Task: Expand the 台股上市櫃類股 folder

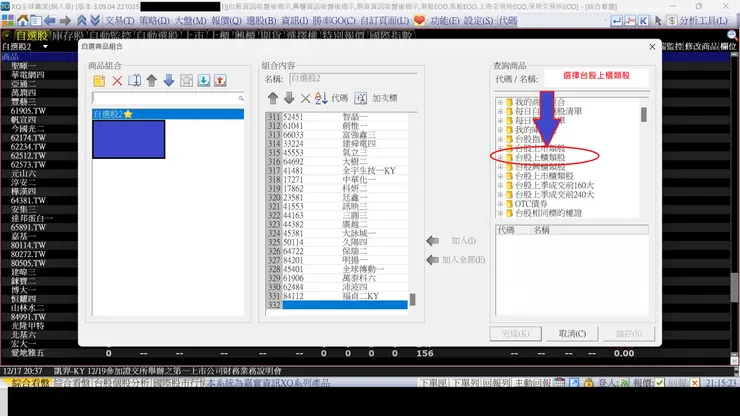Action: click(500, 176)
